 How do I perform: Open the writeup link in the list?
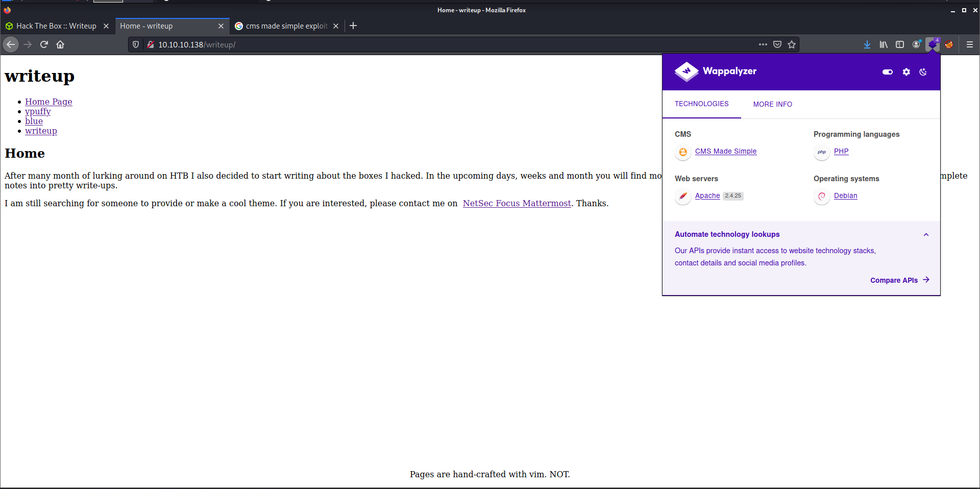[41, 131]
